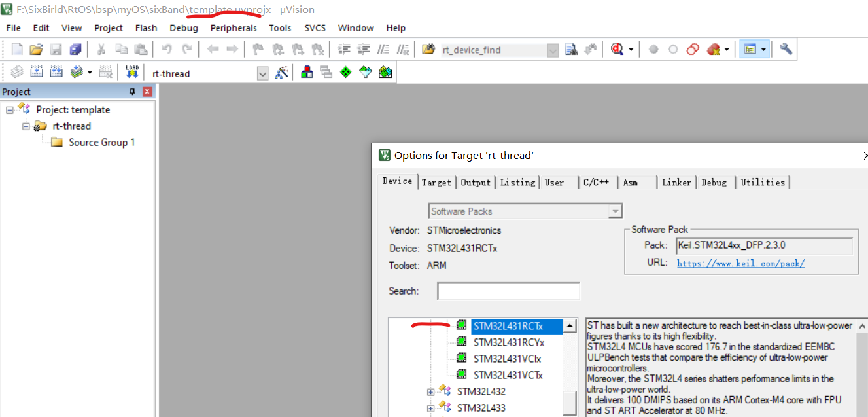The width and height of the screenshot is (868, 417).
Task: Click Navigate Forwards arrow icon
Action: (x=232, y=49)
